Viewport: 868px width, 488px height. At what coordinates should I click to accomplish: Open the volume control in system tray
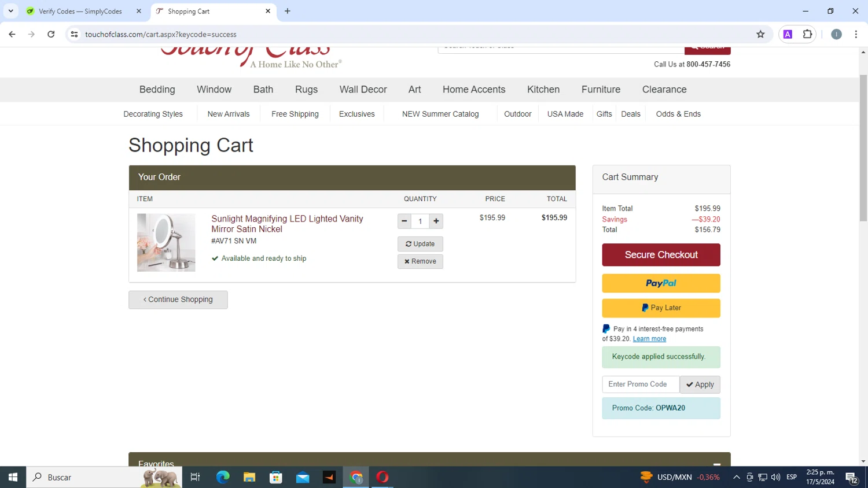click(x=775, y=477)
